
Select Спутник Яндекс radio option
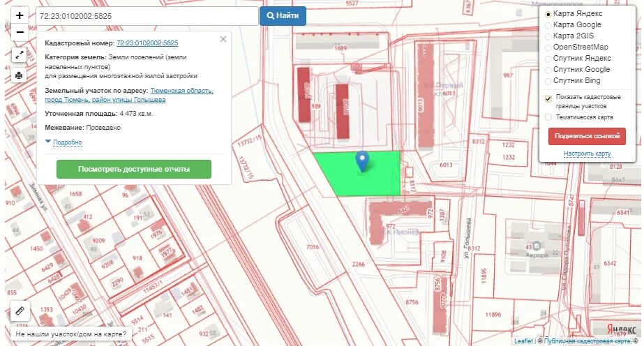pos(548,59)
